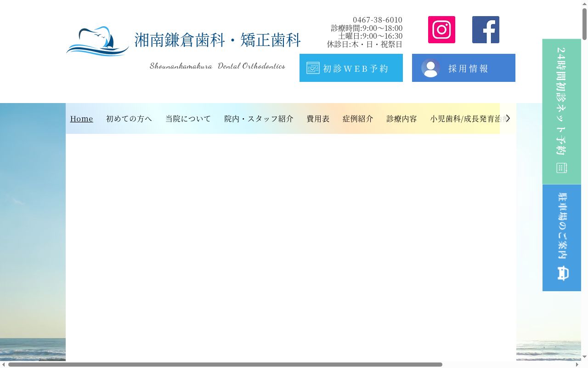The height and width of the screenshot is (368, 588).
Task: Open the 症例紹介 menu item
Action: coord(358,119)
